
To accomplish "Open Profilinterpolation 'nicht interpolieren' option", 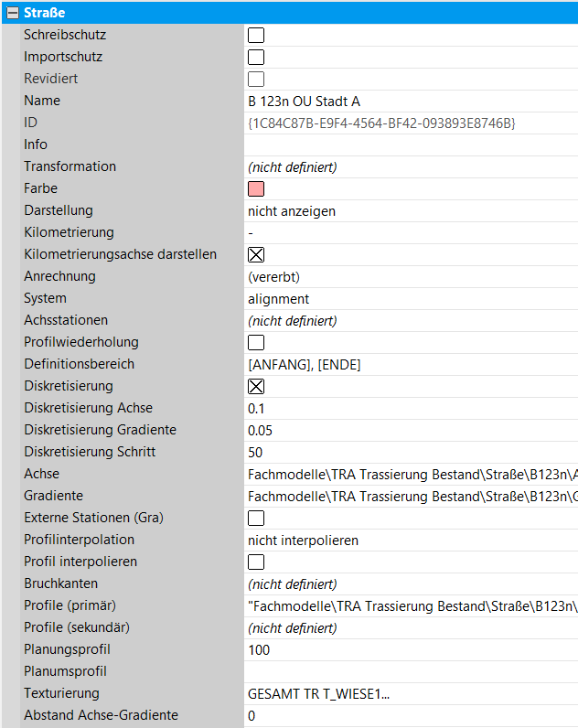I will [x=366, y=540].
